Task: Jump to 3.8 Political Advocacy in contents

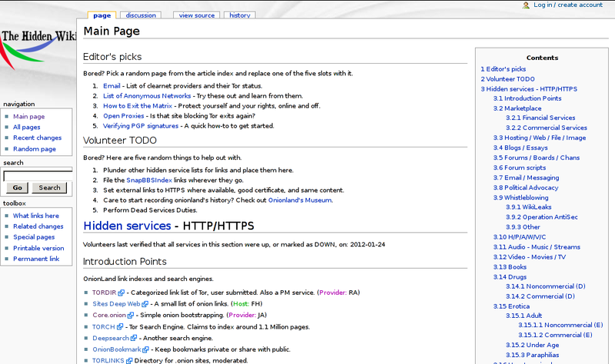Action: [x=526, y=187]
